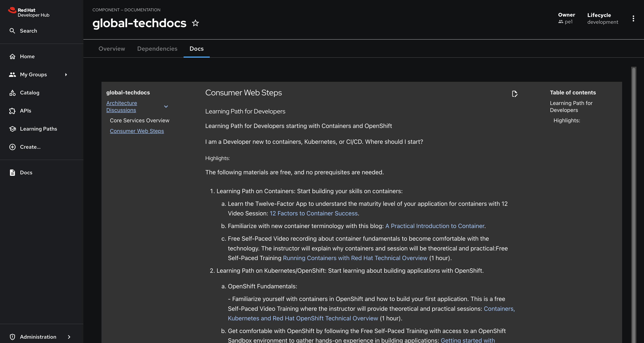Expand the Administration chevron
Screen dimensions: 644x343
[69, 337]
